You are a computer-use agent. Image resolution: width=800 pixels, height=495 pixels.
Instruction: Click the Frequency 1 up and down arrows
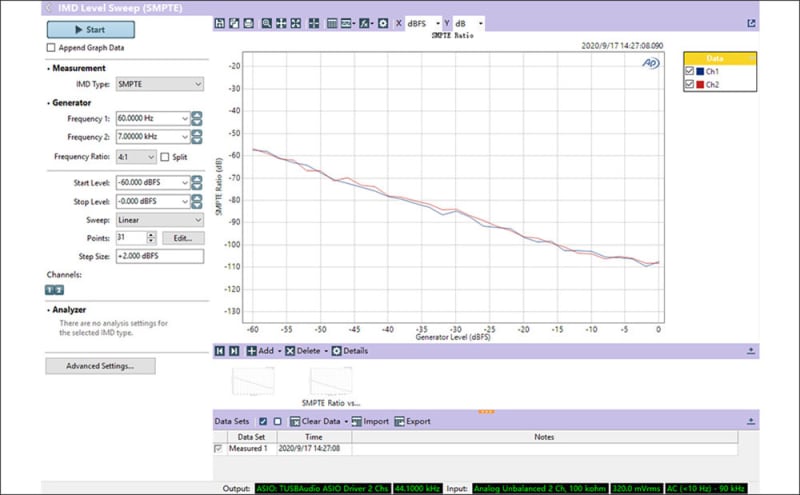(196, 118)
